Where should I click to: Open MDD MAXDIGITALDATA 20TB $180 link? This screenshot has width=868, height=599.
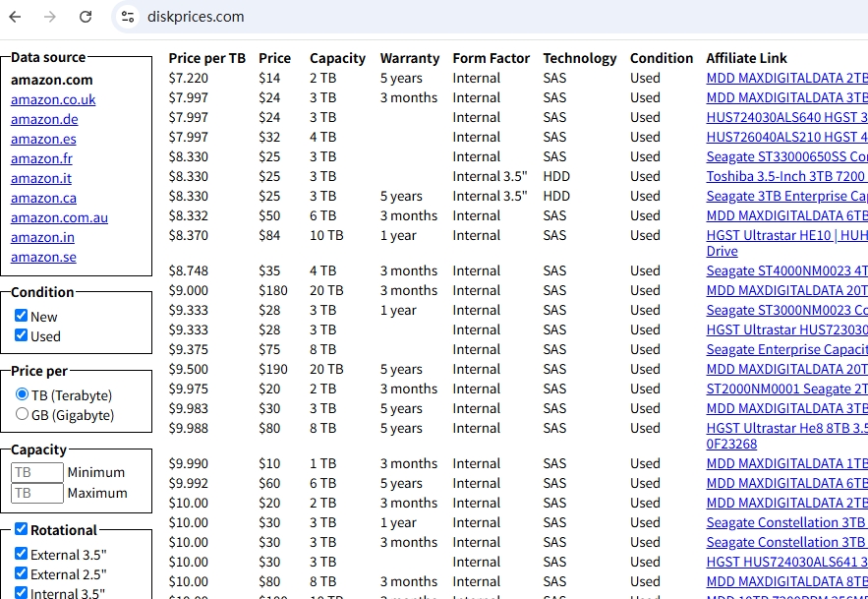tap(786, 290)
